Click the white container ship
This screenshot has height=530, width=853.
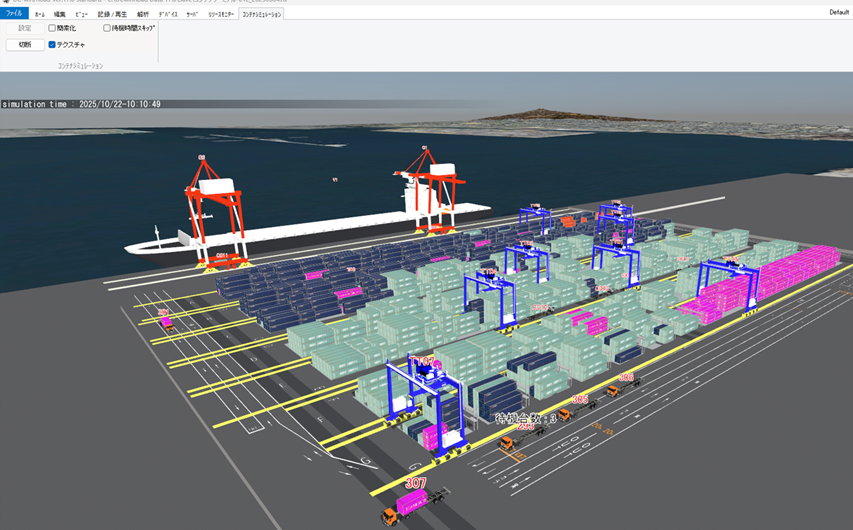click(320, 228)
